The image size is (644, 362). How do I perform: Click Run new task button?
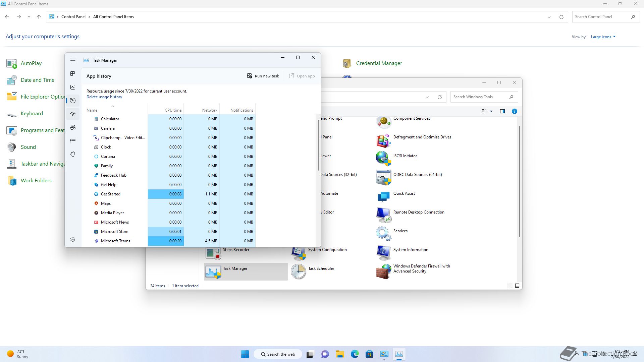(263, 76)
